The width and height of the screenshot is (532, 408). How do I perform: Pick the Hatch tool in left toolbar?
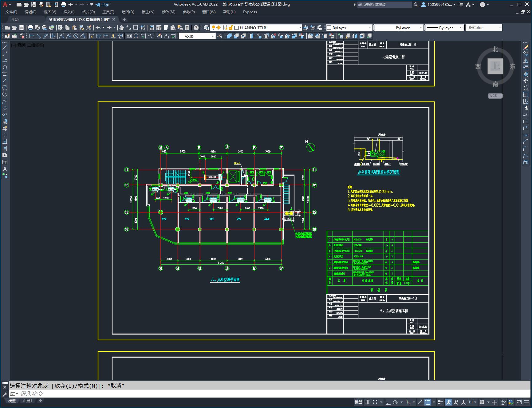tap(5, 142)
